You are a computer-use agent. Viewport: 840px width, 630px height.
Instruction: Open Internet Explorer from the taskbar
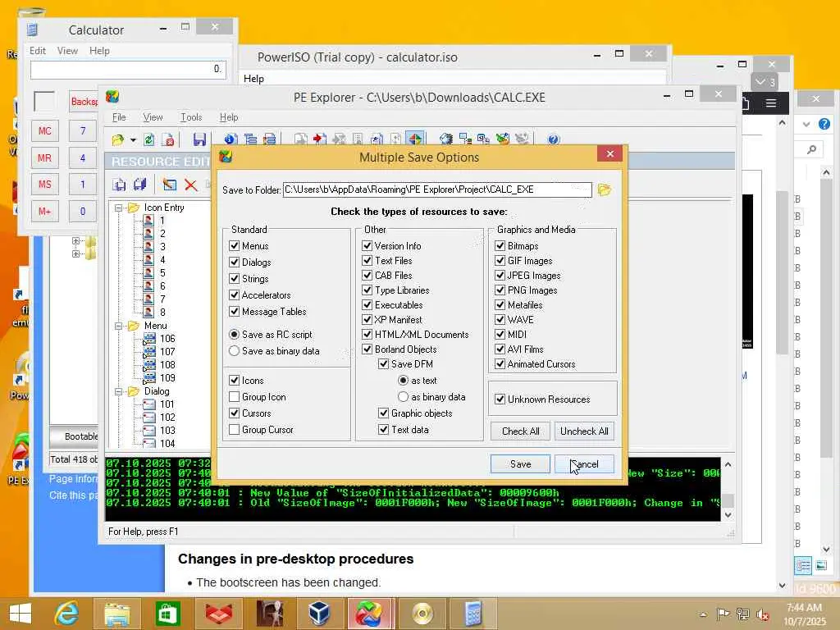[66, 613]
